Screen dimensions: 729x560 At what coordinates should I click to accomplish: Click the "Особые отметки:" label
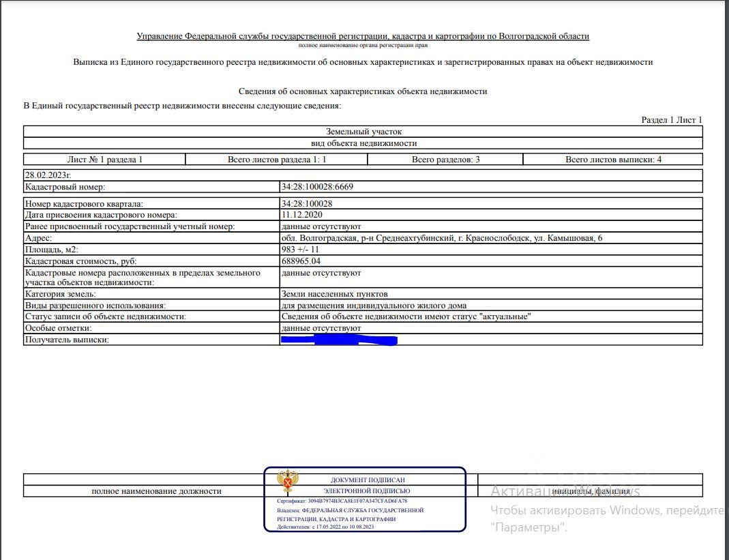point(58,328)
